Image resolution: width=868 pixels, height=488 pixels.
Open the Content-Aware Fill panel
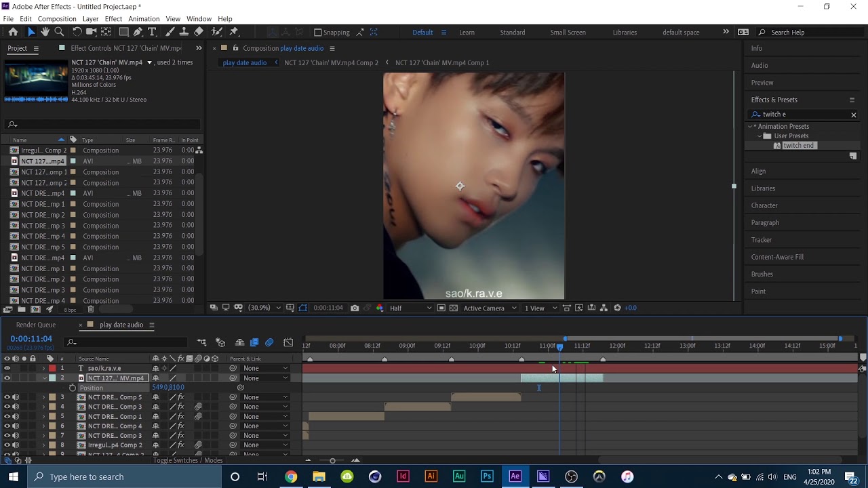(x=777, y=257)
